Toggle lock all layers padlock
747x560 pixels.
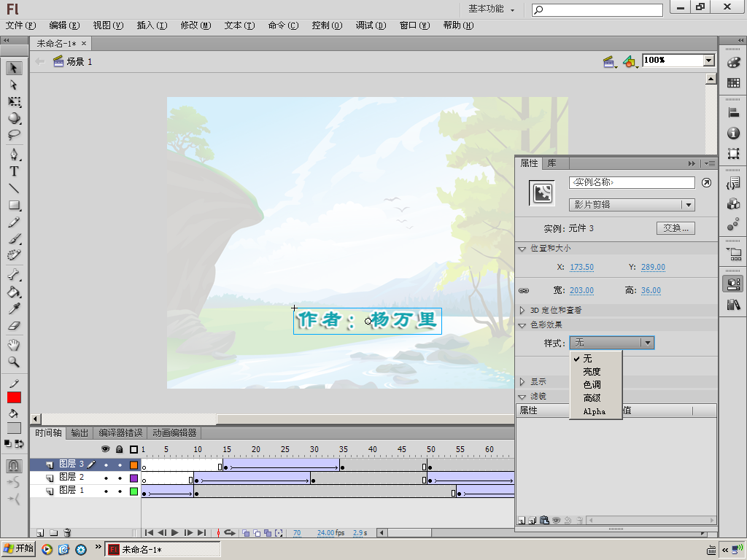coord(120,449)
